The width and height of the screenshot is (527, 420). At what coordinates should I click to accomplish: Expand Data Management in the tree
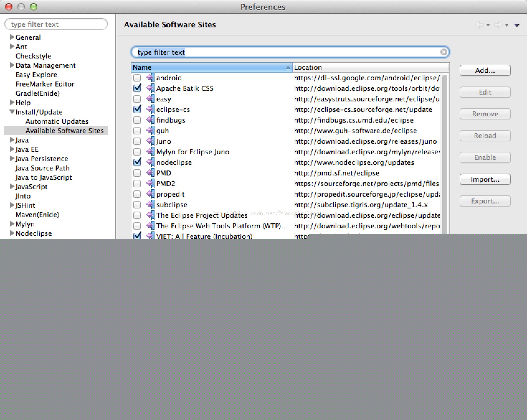click(12, 65)
